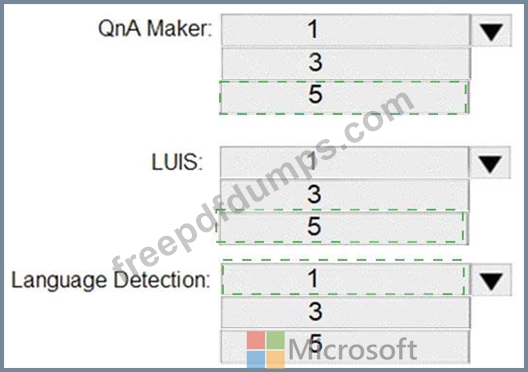Click red square of Microsoft logo
Viewport: 528px width, 372px height.
pyautogui.click(x=256, y=340)
